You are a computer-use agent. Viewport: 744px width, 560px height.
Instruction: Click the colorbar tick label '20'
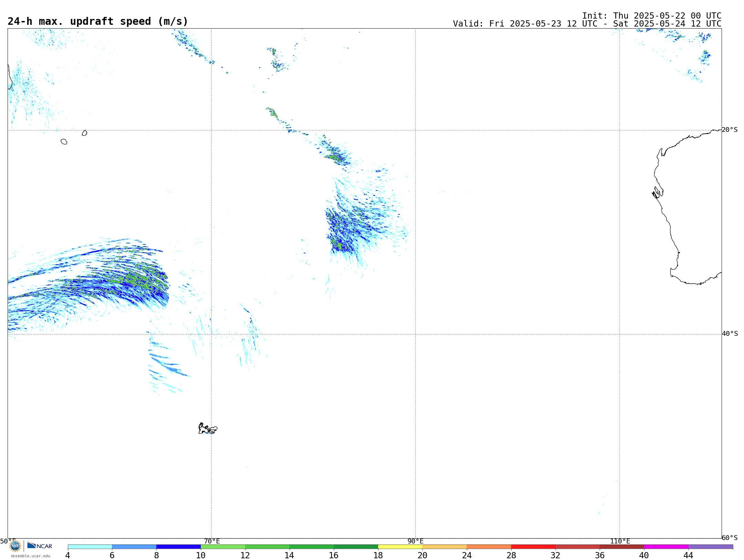(x=422, y=555)
